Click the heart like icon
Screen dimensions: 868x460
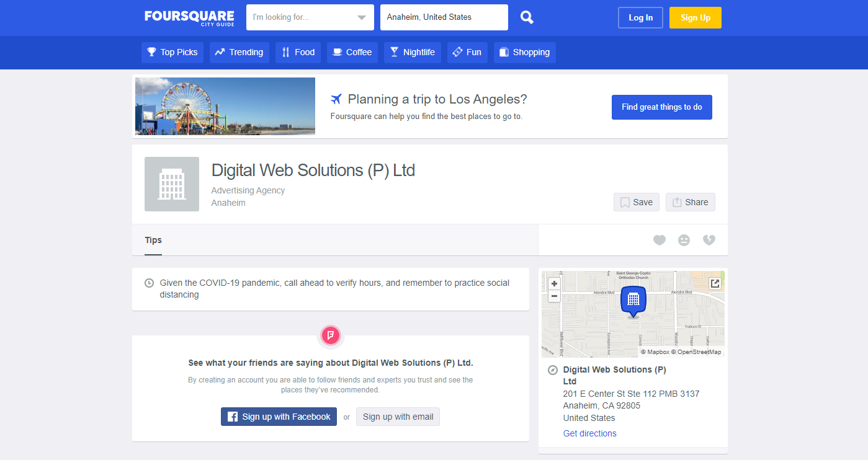[x=660, y=240]
